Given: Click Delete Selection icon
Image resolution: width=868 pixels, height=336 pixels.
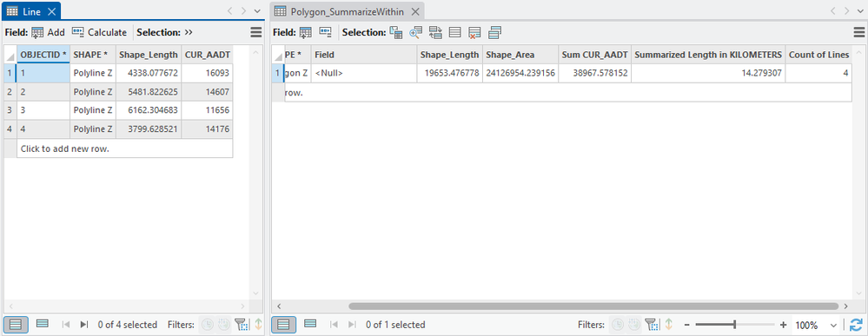Looking at the screenshot, I should click(474, 33).
